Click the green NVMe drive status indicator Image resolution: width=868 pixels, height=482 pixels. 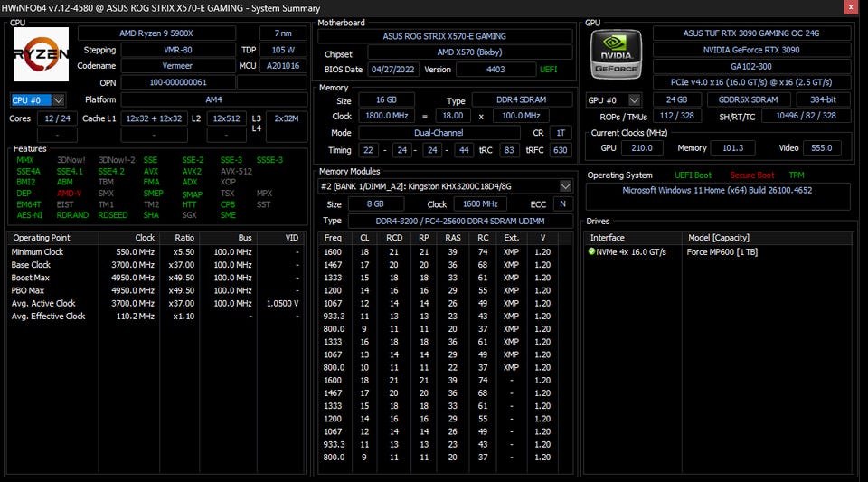pyautogui.click(x=591, y=251)
